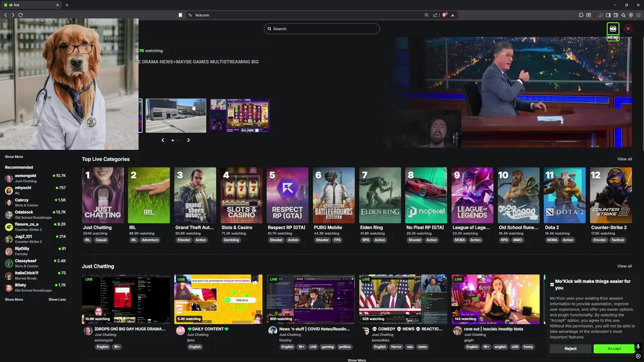Image resolution: width=644 pixels, height=362 pixels.
Task: Click asmongold's avatar in Recommended list
Action: pos(9,178)
